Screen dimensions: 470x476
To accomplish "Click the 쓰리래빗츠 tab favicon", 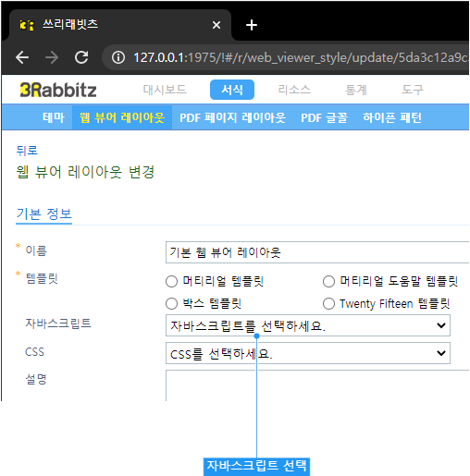I will click(27, 25).
